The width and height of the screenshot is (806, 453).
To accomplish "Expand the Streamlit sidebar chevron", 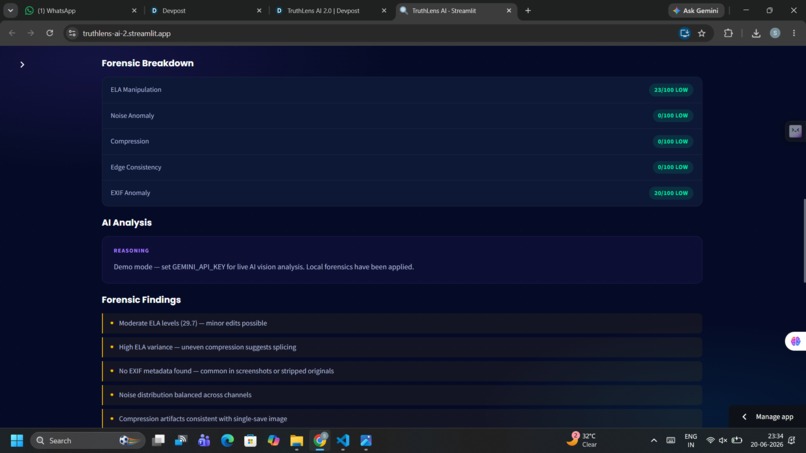I will coord(22,64).
